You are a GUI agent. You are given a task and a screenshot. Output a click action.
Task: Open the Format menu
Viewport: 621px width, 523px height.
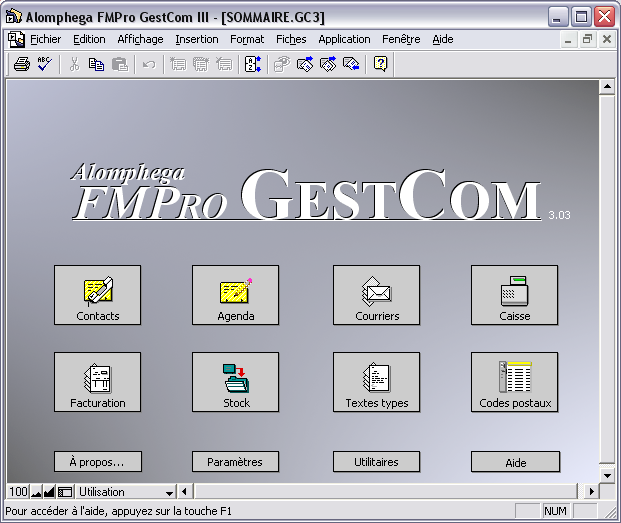[x=247, y=39]
